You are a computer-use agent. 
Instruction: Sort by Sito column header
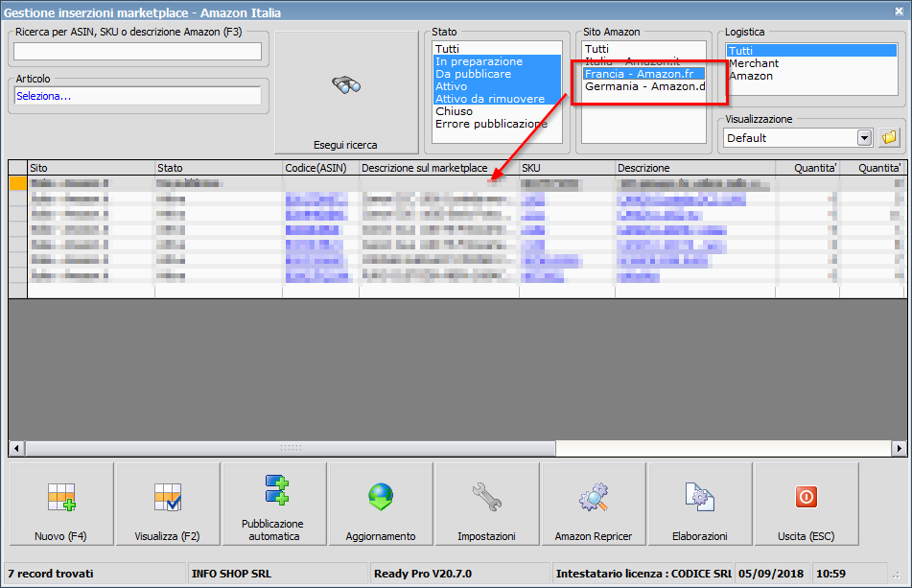(91, 168)
